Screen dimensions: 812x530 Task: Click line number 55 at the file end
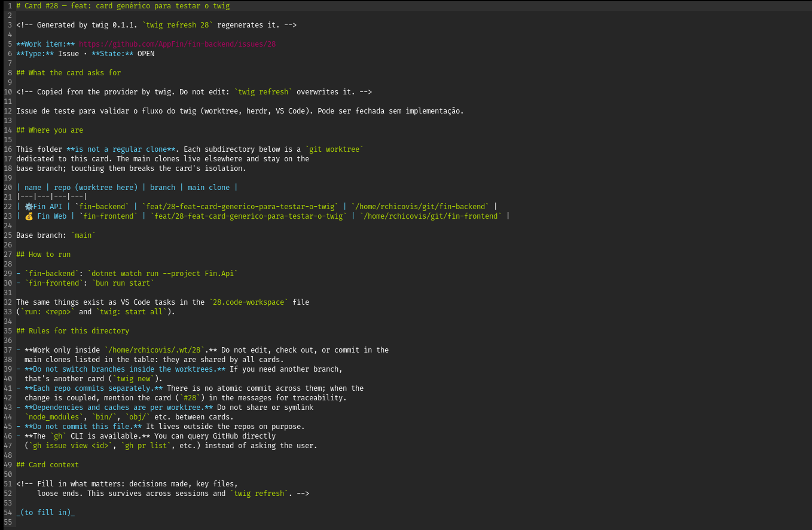(8, 522)
